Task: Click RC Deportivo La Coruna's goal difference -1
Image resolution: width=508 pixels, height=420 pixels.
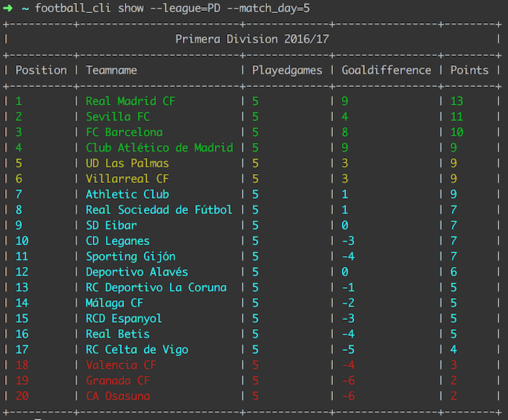Action: click(348, 287)
